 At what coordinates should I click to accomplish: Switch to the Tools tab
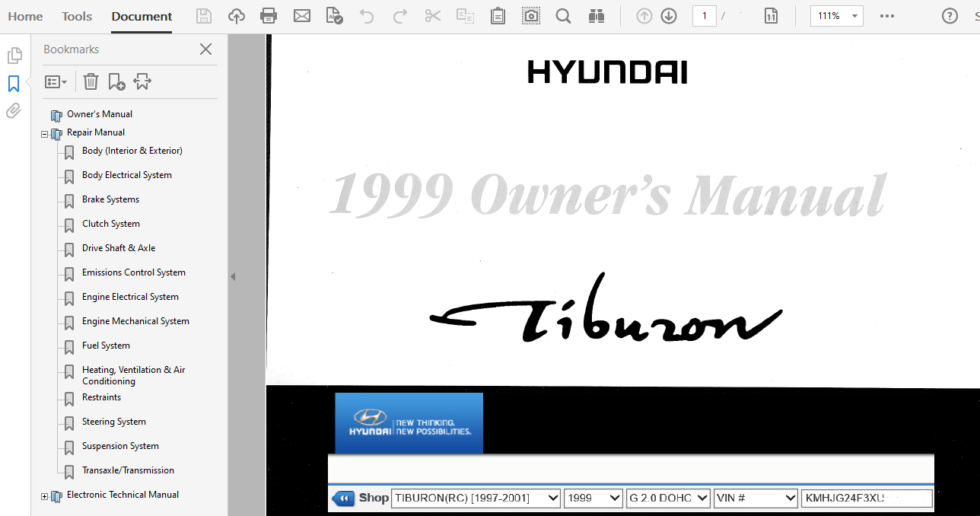pyautogui.click(x=77, y=16)
